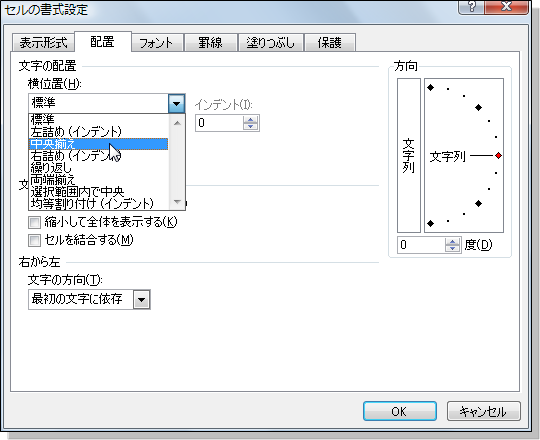
Task: Click the OK button
Action: coord(399,411)
